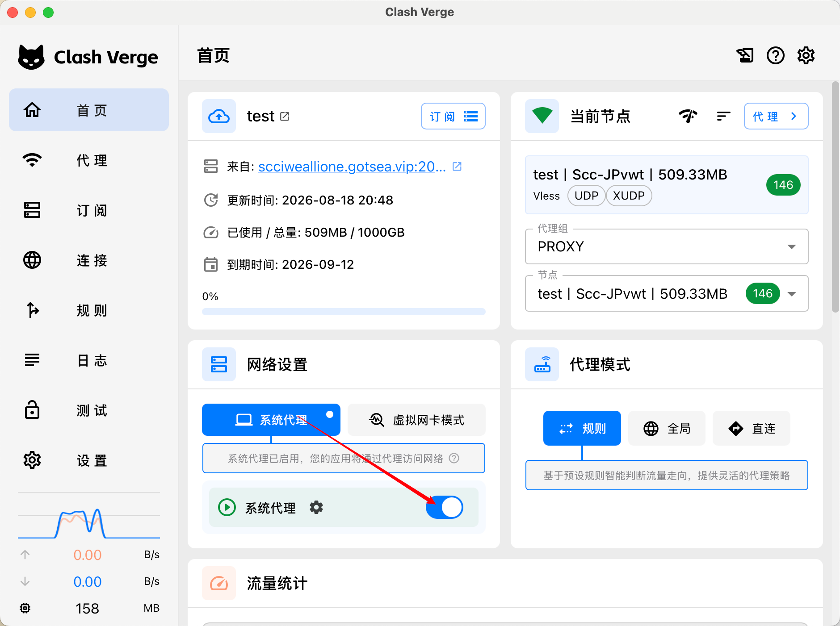Click the help icon in system proxy notice
Screen dimensions: 840x626
pos(454,459)
